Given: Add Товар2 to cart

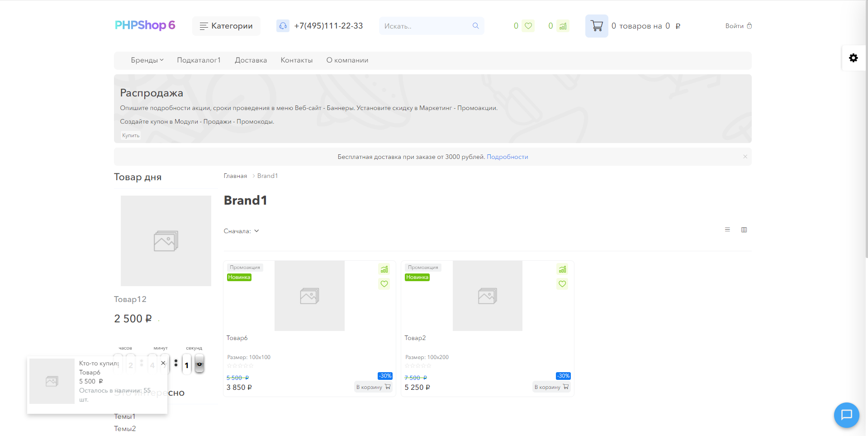Looking at the screenshot, I should 551,387.
